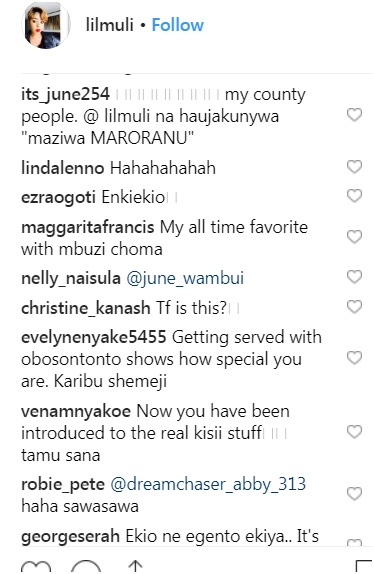The image size is (374, 574).
Task: Visit evelynenyake5455's profile
Action: (94, 337)
